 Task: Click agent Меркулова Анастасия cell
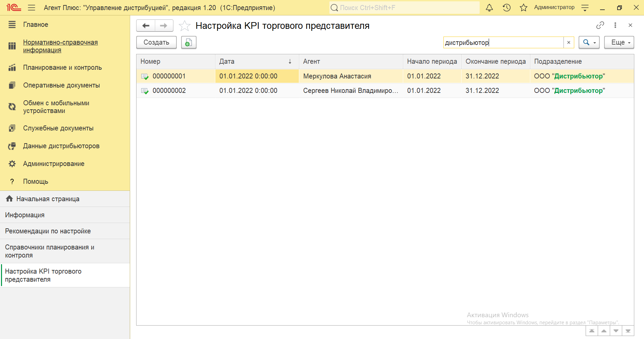point(351,76)
